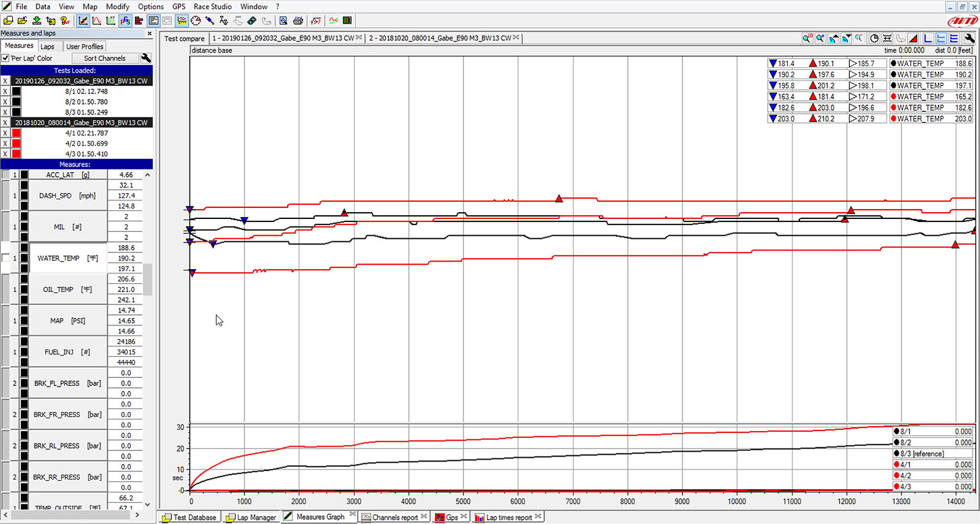Image resolution: width=980 pixels, height=524 pixels.
Task: Select the 8/3 [reference] legend entry
Action: click(x=933, y=453)
